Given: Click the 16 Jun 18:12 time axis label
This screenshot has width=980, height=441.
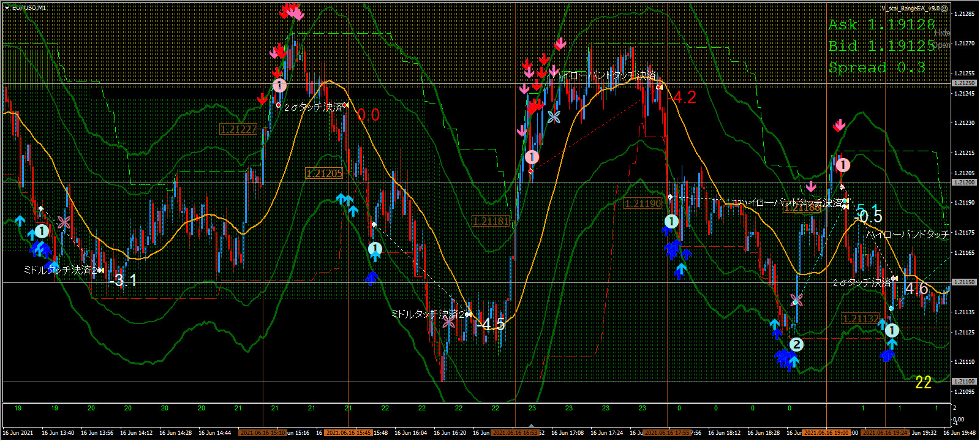Looking at the screenshot, I should coord(725,432).
